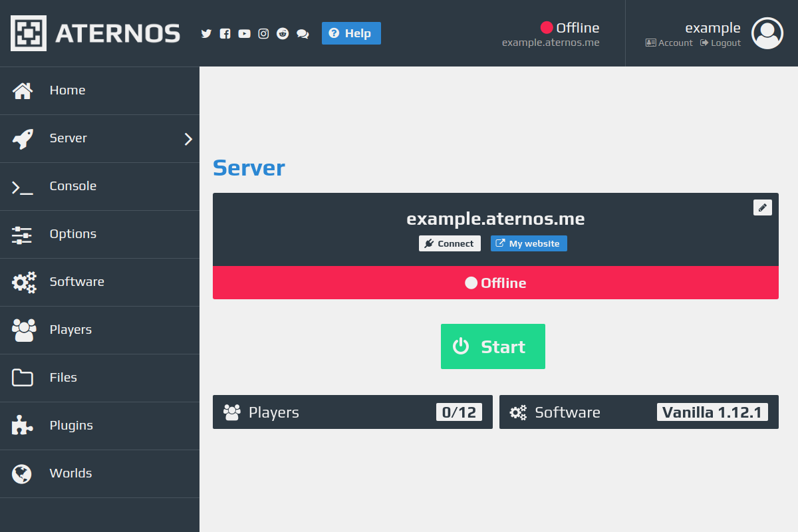Open the Instagram social icon
Screen dimensions: 798x532
(263, 33)
